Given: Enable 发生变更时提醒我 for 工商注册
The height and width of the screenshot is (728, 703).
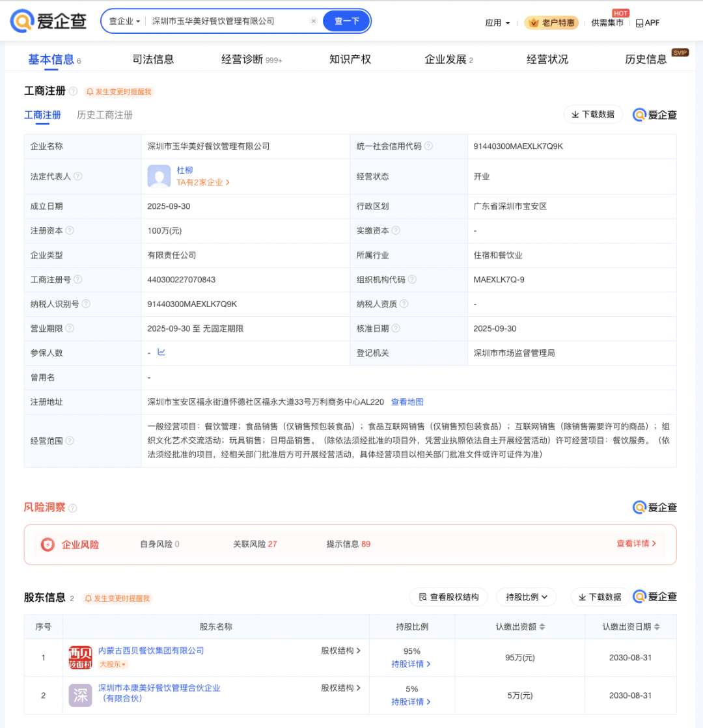Looking at the screenshot, I should (119, 92).
